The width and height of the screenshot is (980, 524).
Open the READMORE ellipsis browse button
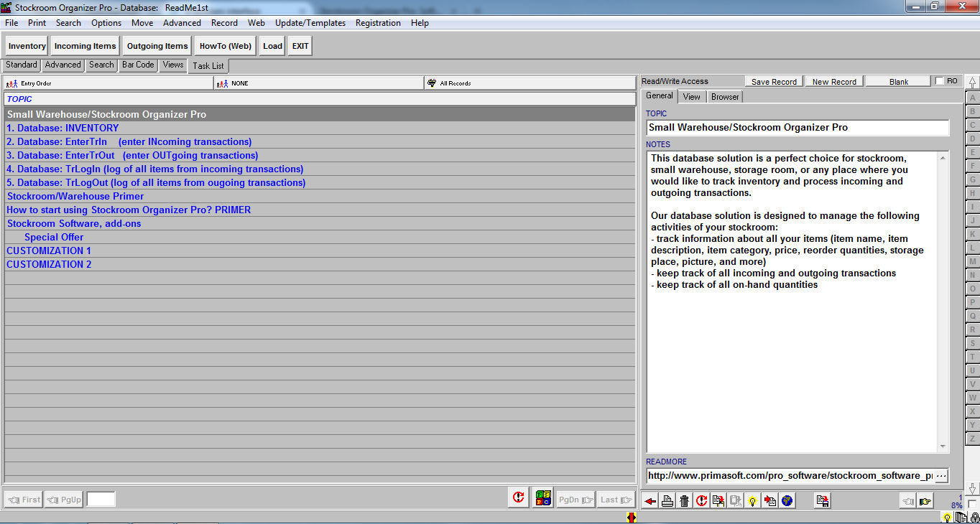click(x=941, y=475)
